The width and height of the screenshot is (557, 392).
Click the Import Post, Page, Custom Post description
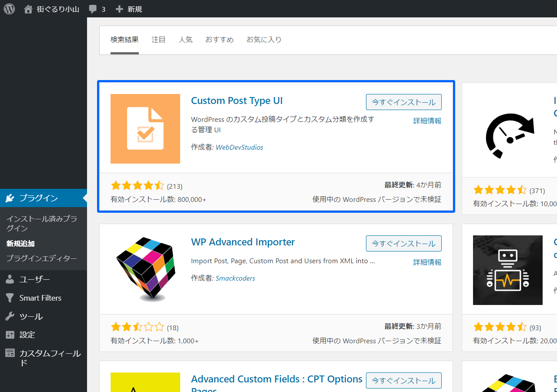click(x=283, y=261)
